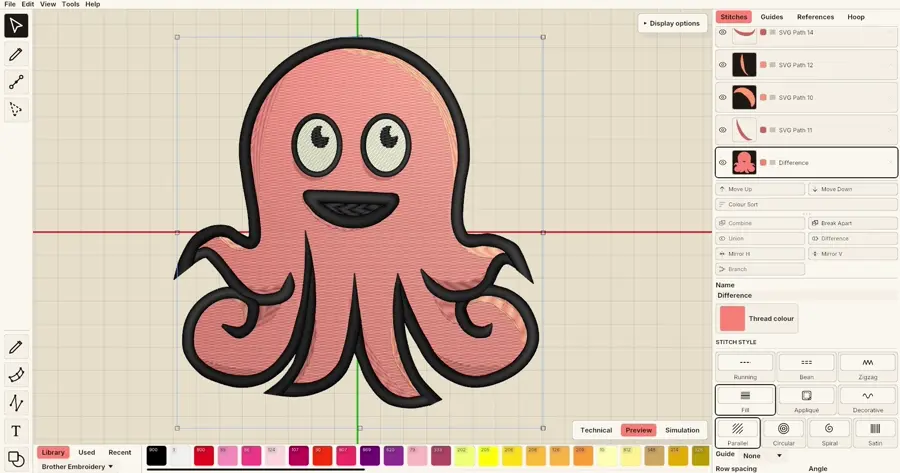Pick the node line tool

(x=16, y=82)
